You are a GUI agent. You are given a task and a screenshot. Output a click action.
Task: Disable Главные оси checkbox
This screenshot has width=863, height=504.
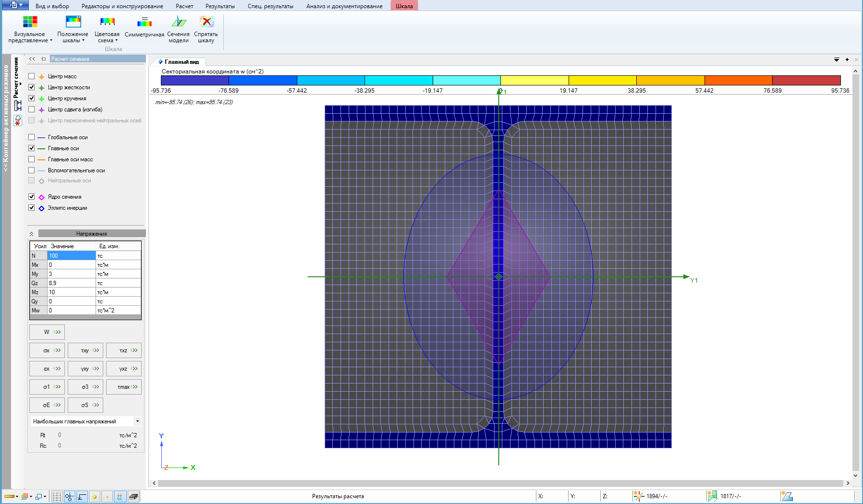coord(32,148)
